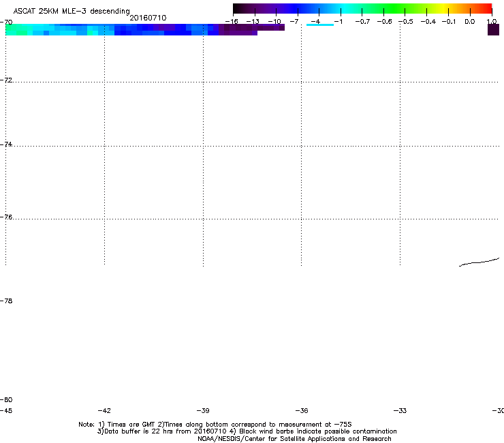This screenshot has height=443, width=504.
Task: Click the "-36" longitude axis label
Action: coord(302,410)
